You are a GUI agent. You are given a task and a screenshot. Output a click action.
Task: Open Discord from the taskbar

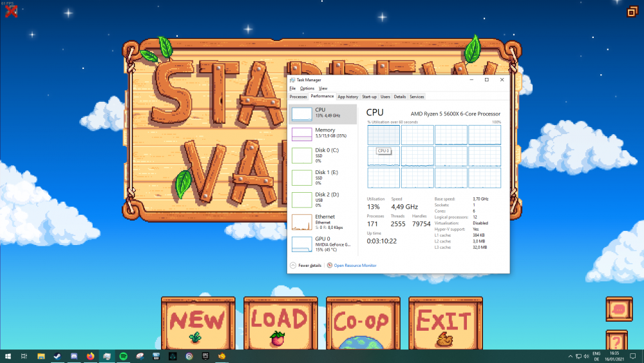[x=74, y=356]
